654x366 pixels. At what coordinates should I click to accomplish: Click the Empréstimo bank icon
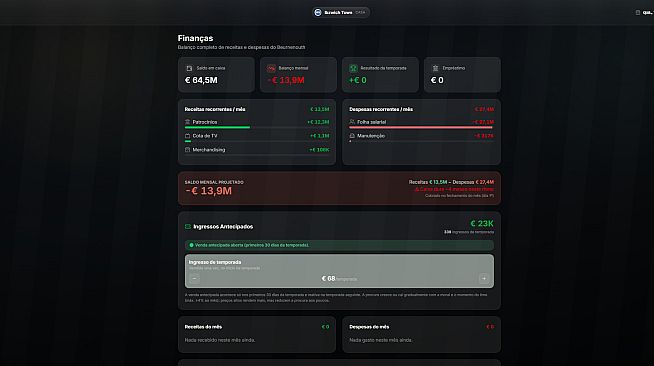tap(435, 68)
